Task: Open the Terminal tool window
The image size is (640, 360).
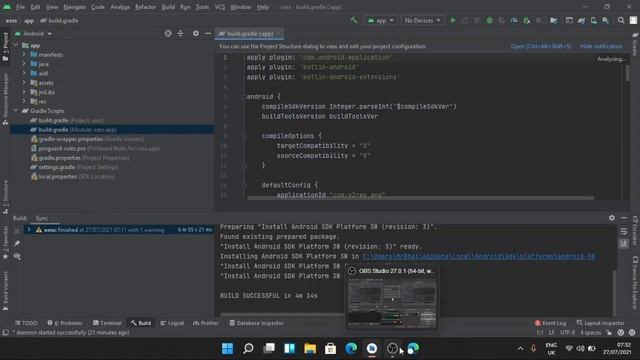Action: click(107, 323)
